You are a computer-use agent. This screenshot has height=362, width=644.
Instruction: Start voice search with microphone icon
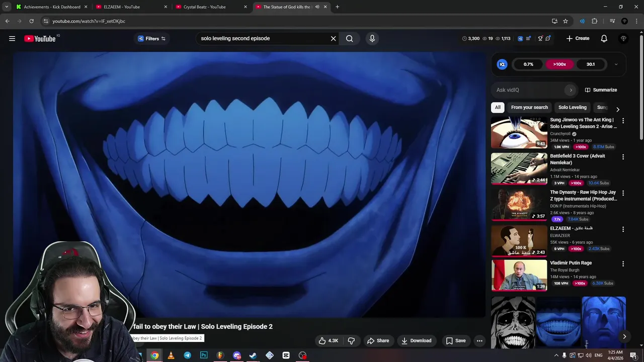pos(372,39)
